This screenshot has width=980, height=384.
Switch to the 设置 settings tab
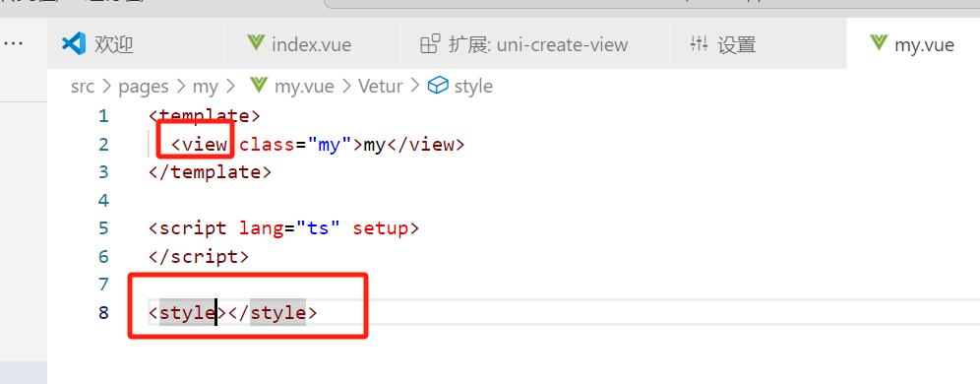759,43
